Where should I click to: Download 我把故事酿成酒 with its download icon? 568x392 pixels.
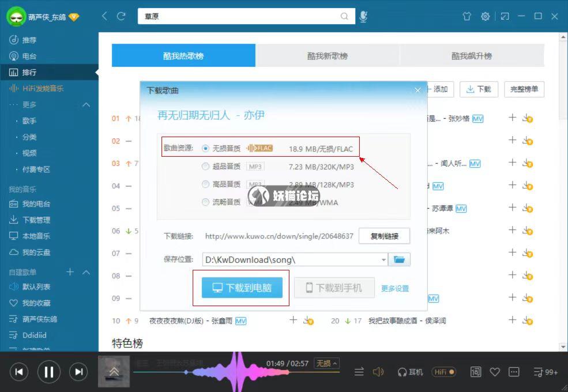[528, 321]
